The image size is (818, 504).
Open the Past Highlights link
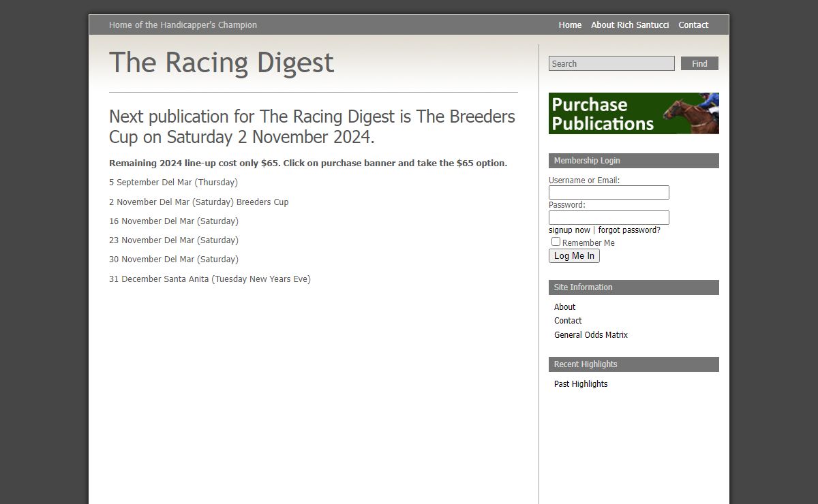[x=581, y=384]
